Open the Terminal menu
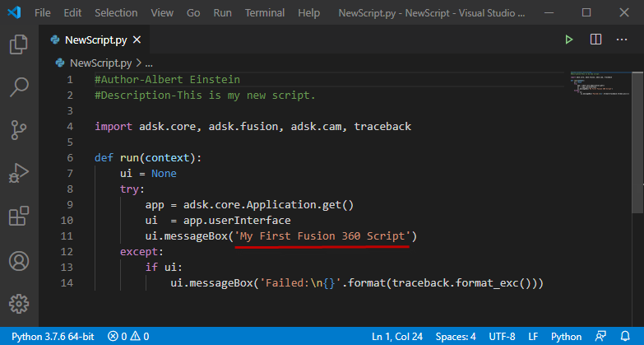644x345 pixels. pyautogui.click(x=265, y=12)
